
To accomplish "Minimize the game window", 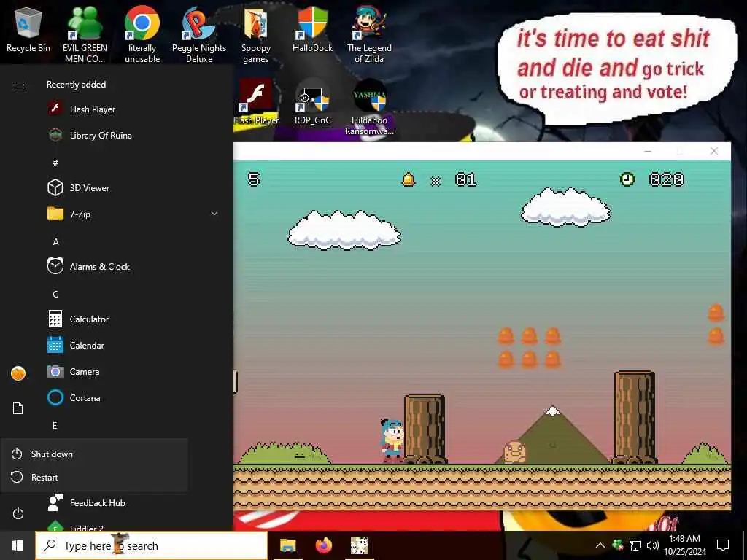I will (648, 151).
